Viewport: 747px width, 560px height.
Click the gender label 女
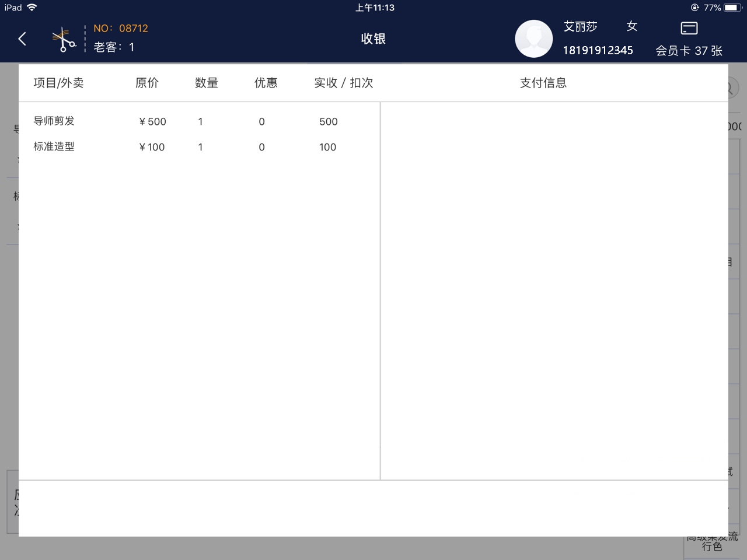(632, 26)
